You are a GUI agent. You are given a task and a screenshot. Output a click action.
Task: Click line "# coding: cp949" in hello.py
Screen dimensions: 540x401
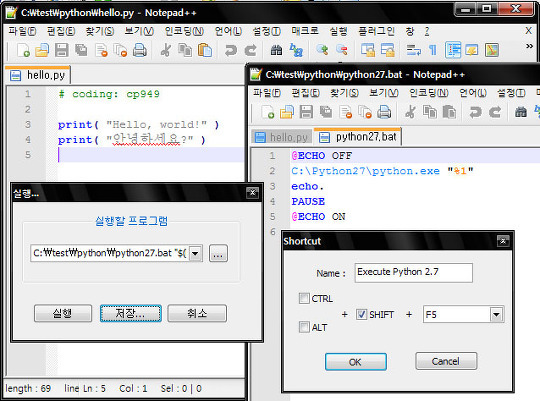109,94
